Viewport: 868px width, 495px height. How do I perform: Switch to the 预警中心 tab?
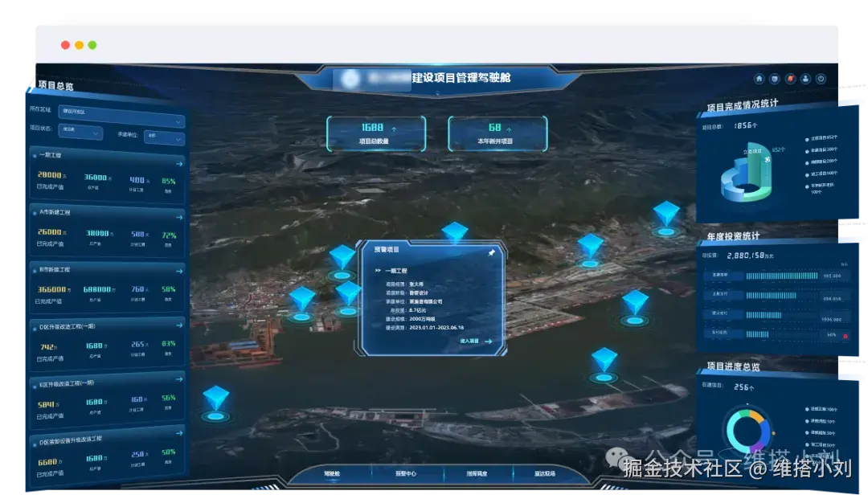pos(405,474)
